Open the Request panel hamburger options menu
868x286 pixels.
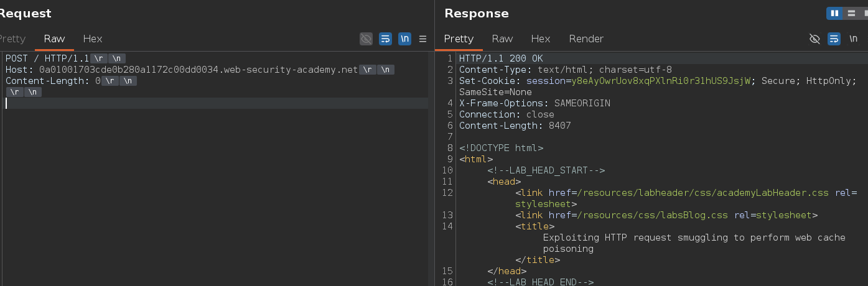(x=423, y=39)
